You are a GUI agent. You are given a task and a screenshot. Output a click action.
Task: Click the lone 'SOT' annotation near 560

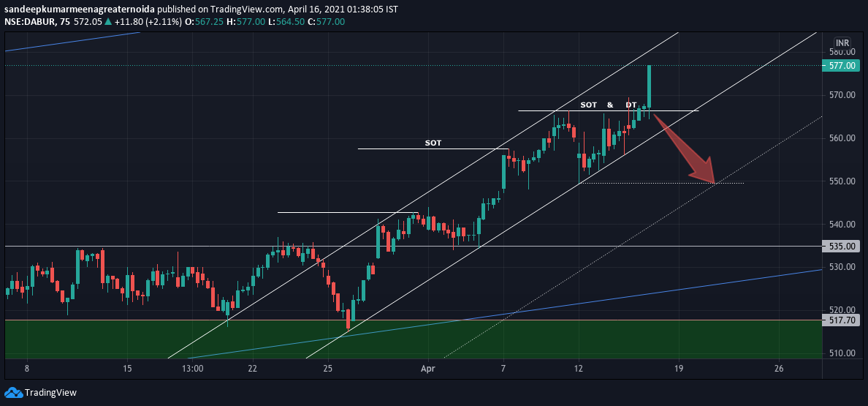[x=433, y=143]
